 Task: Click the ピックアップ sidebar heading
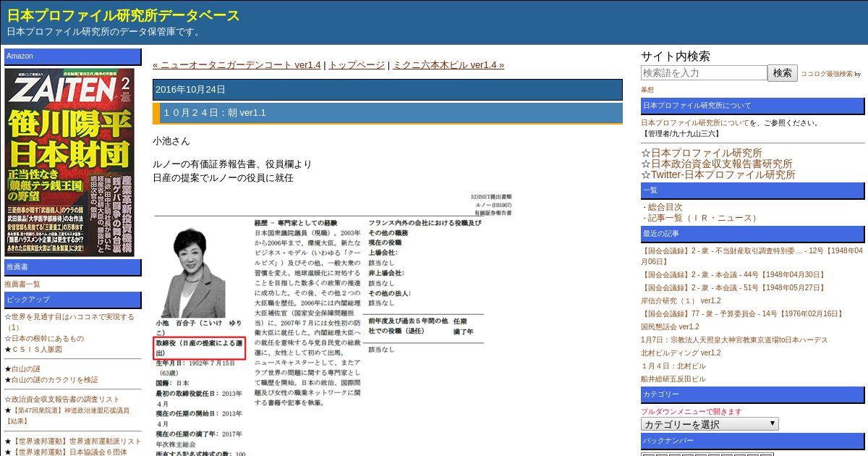(73, 300)
